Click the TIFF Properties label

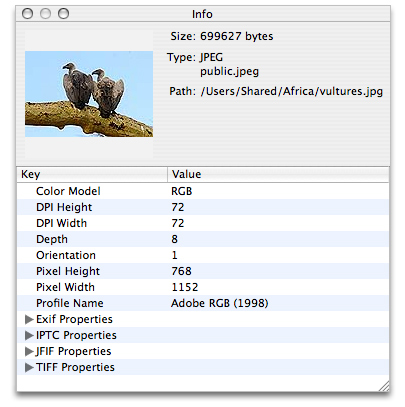(x=75, y=367)
